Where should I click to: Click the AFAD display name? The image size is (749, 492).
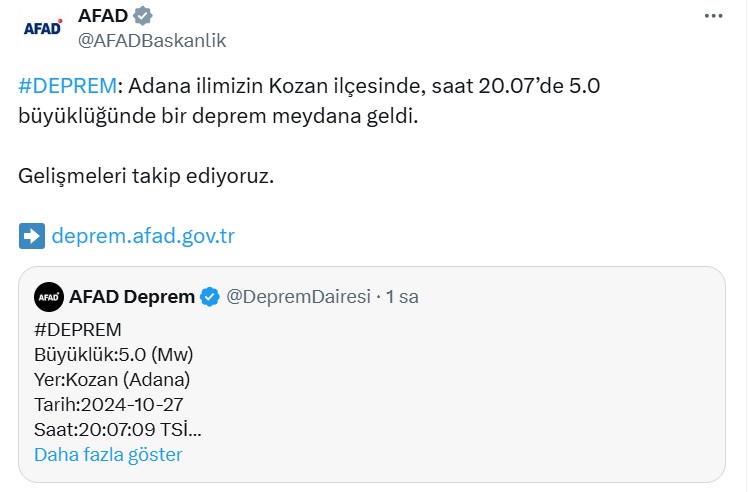(x=103, y=17)
